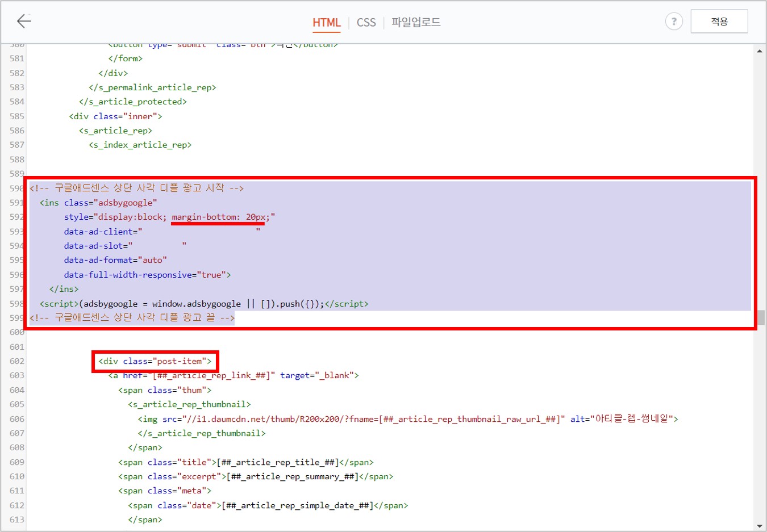Click the adsbygoogle push script line
This screenshot has width=767, height=532.
pos(204,304)
